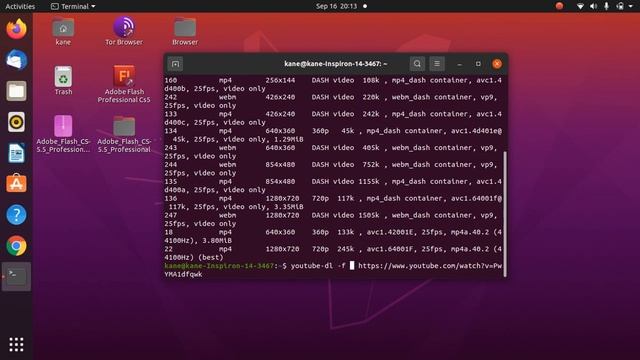The image size is (640, 360).
Task: Open the Wi-Fi network indicator
Action: click(x=580, y=6)
